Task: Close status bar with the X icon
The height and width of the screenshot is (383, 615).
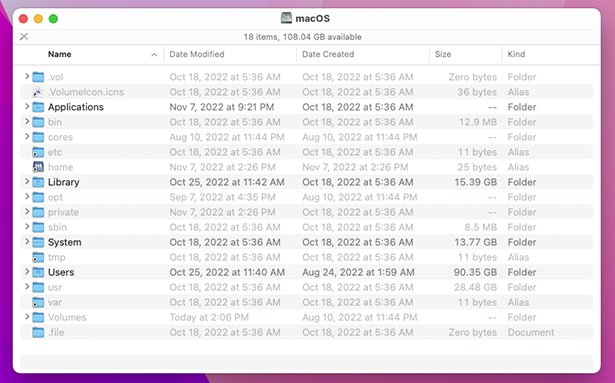Action: click(24, 36)
